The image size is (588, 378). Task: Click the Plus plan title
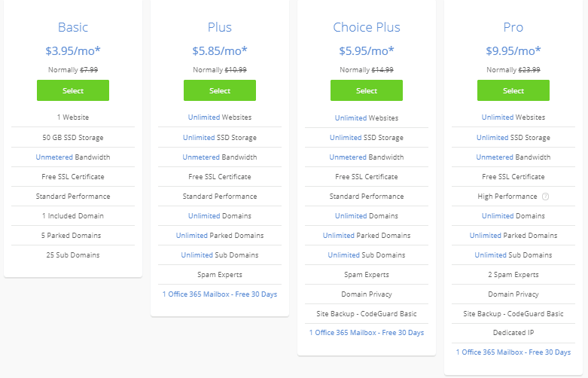220,27
